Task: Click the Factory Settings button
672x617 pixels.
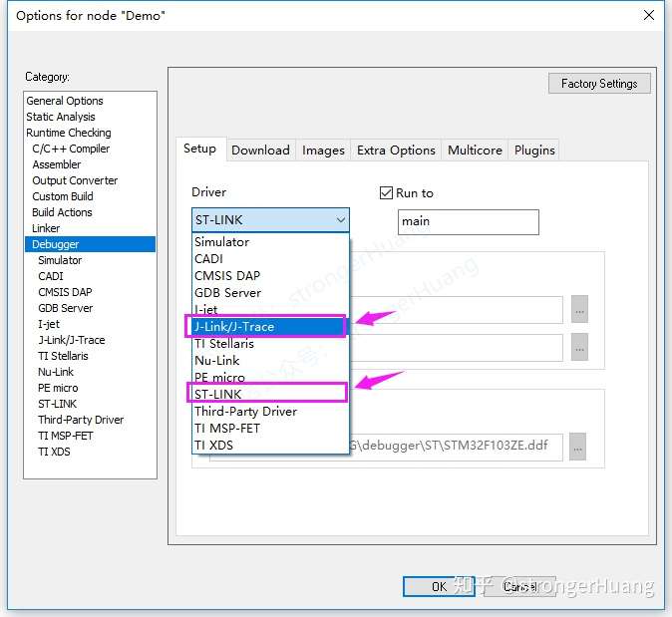Action: tap(599, 84)
